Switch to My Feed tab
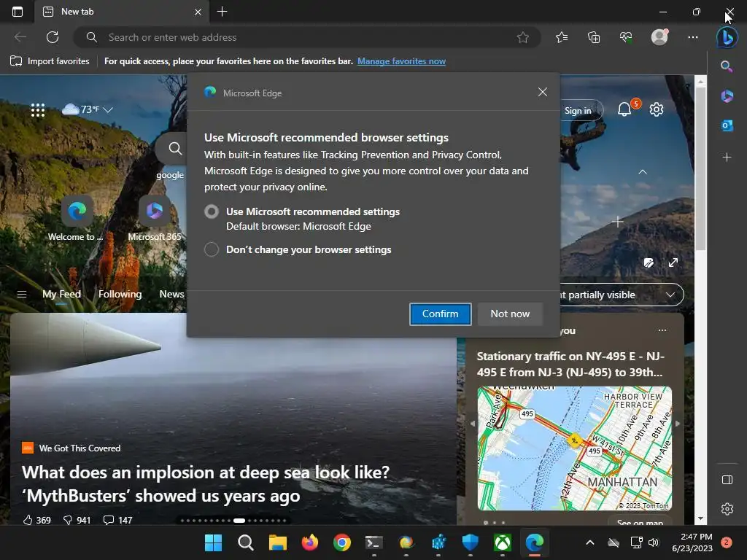Screen dimensions: 747x560 pos(61,294)
